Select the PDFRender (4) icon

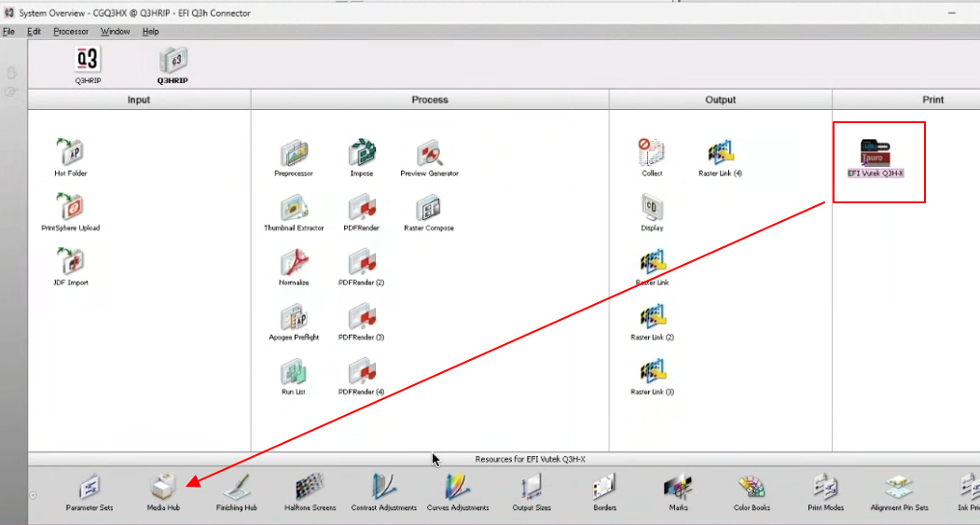tap(362, 371)
